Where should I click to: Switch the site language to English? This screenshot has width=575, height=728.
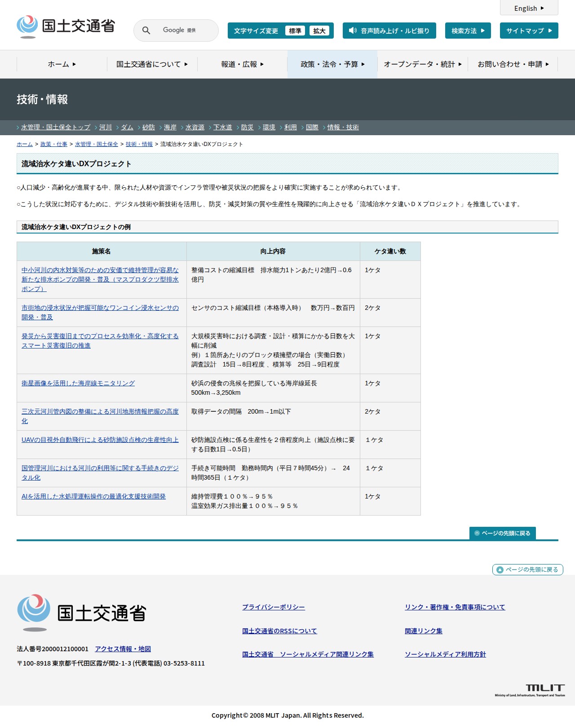(529, 8)
